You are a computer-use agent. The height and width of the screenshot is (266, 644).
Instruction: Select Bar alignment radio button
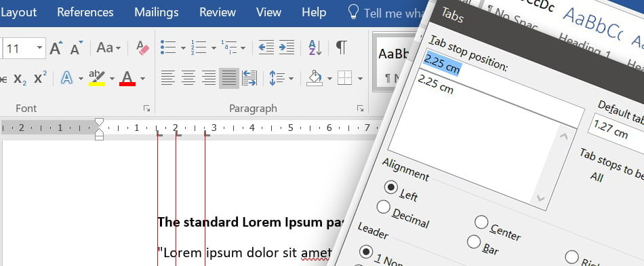[474, 242]
